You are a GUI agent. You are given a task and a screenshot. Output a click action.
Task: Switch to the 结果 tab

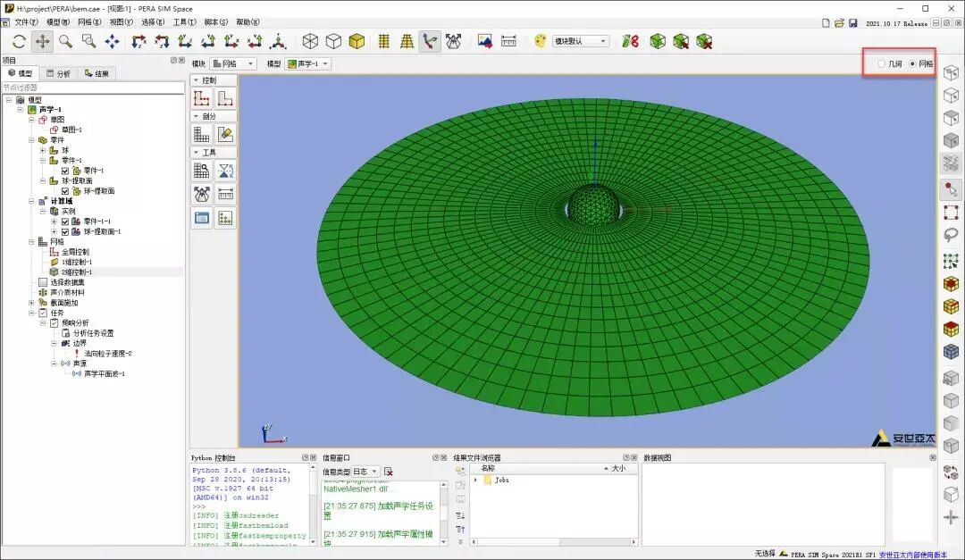97,73
